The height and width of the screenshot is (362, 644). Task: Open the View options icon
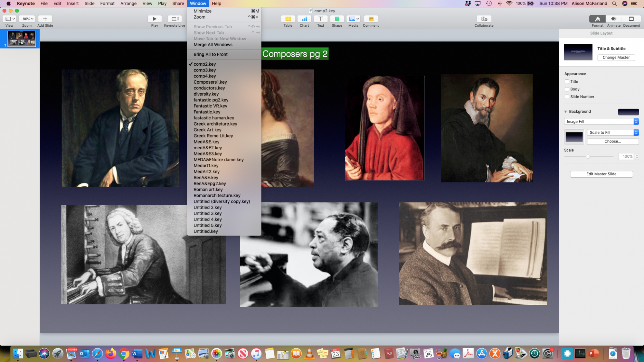(x=10, y=19)
